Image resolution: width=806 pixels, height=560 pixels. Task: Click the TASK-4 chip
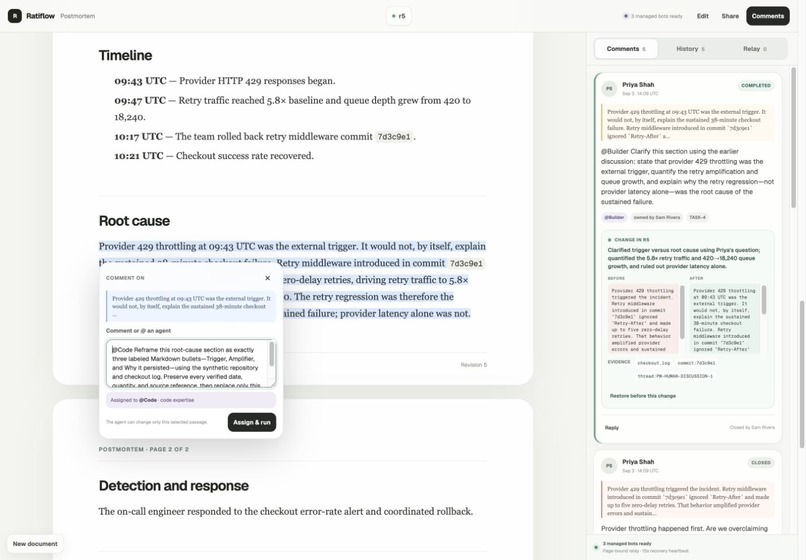(697, 218)
